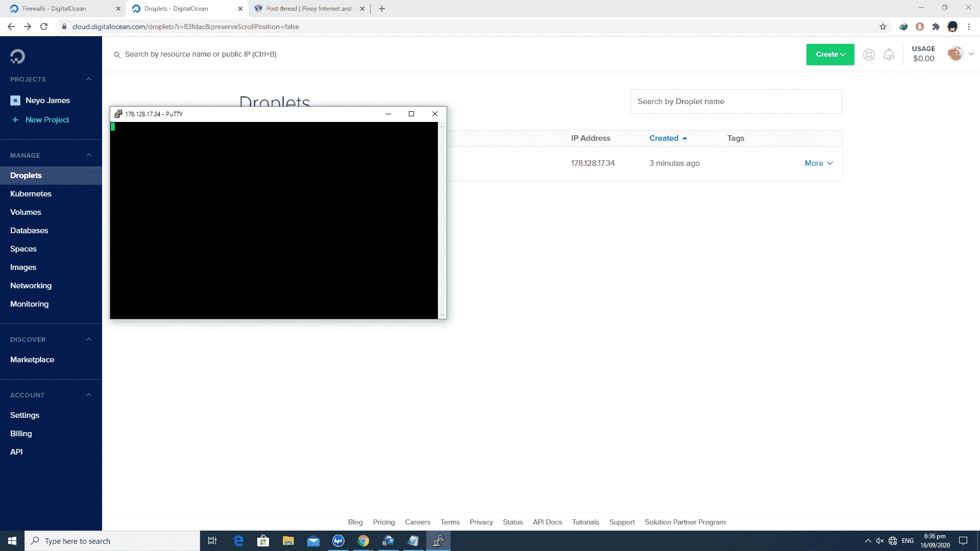Open the browser extensions puzzle icon
Viewport: 980px width, 551px height.
point(936,27)
